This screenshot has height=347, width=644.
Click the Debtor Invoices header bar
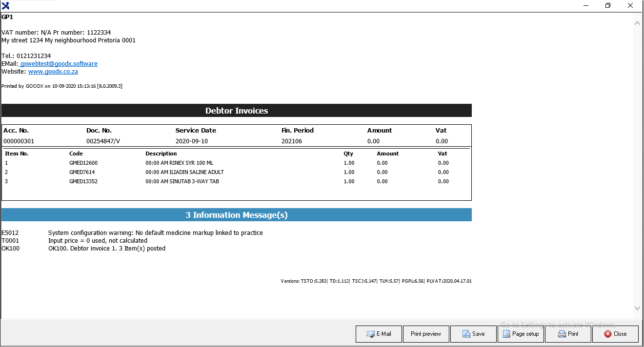click(237, 111)
